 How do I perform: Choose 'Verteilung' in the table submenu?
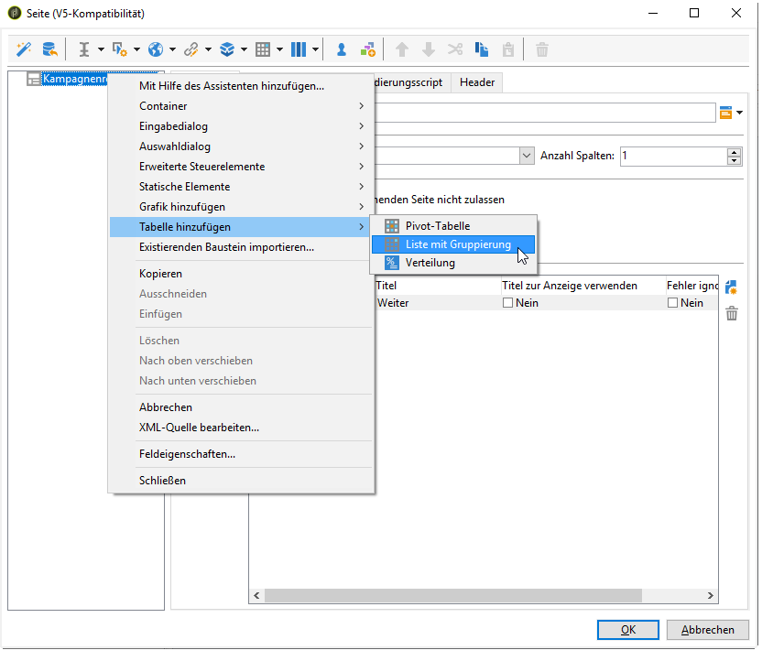pyautogui.click(x=430, y=263)
